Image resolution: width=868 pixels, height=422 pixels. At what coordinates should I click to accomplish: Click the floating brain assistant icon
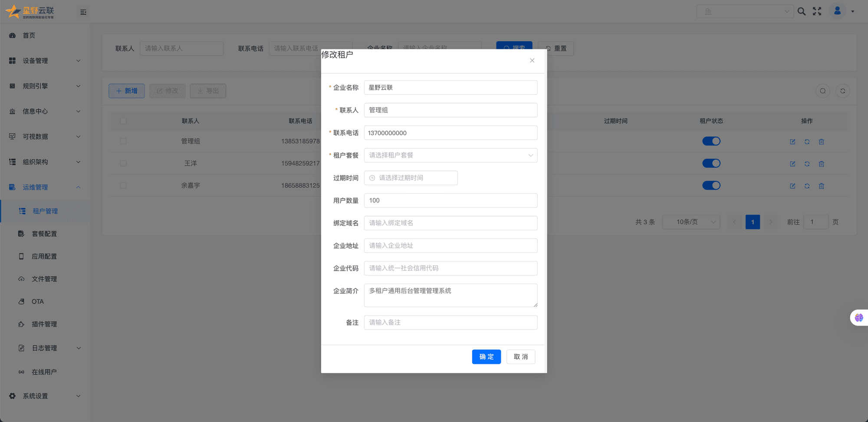coord(858,318)
